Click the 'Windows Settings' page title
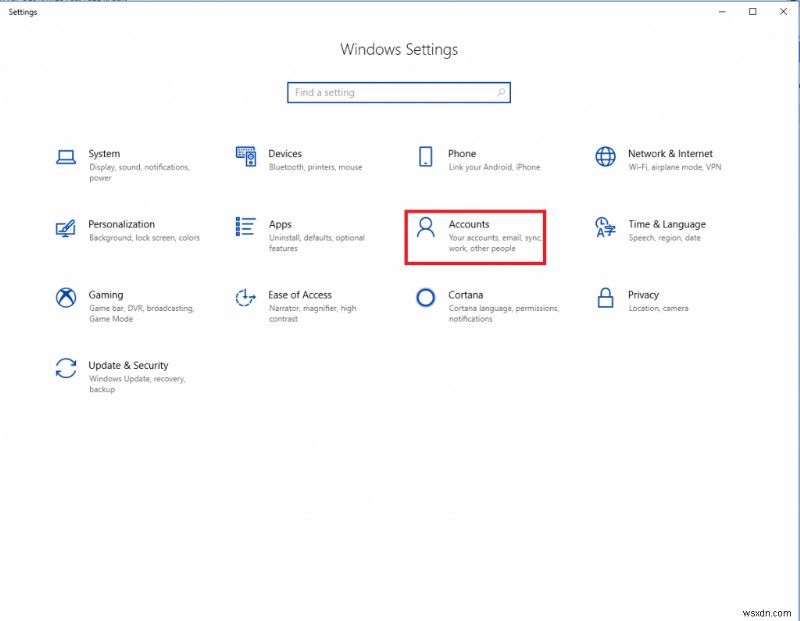 point(398,49)
